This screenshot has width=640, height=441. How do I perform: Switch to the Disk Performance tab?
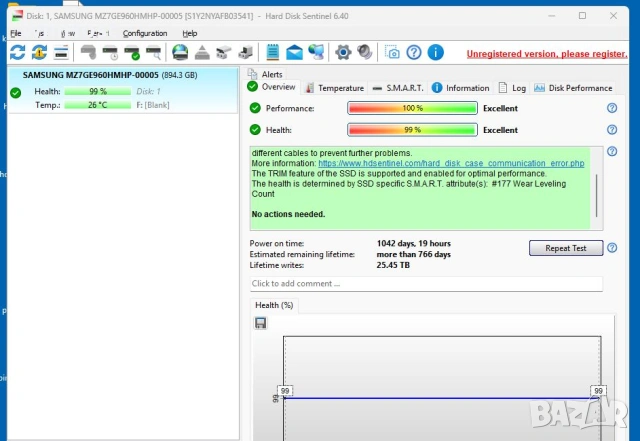[x=573, y=88]
